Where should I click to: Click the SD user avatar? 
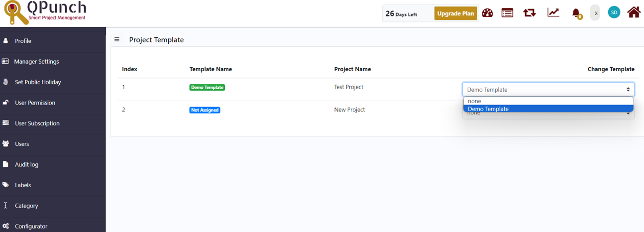(x=614, y=12)
